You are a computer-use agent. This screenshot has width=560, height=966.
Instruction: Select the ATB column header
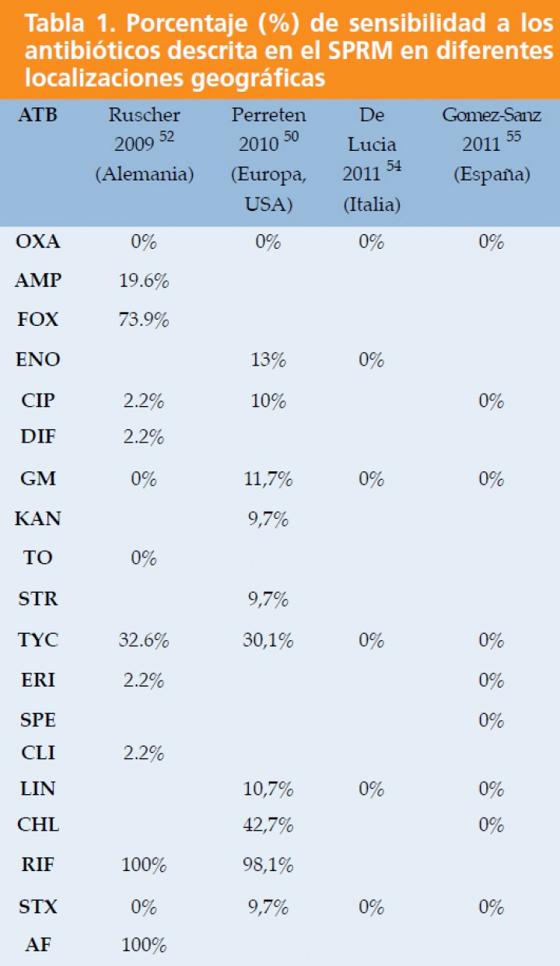[x=37, y=116]
